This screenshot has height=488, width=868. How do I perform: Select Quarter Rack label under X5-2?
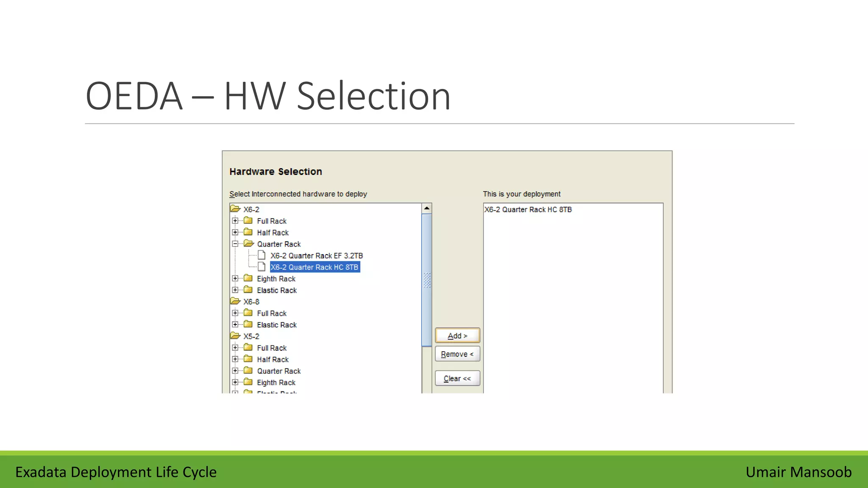[279, 371]
